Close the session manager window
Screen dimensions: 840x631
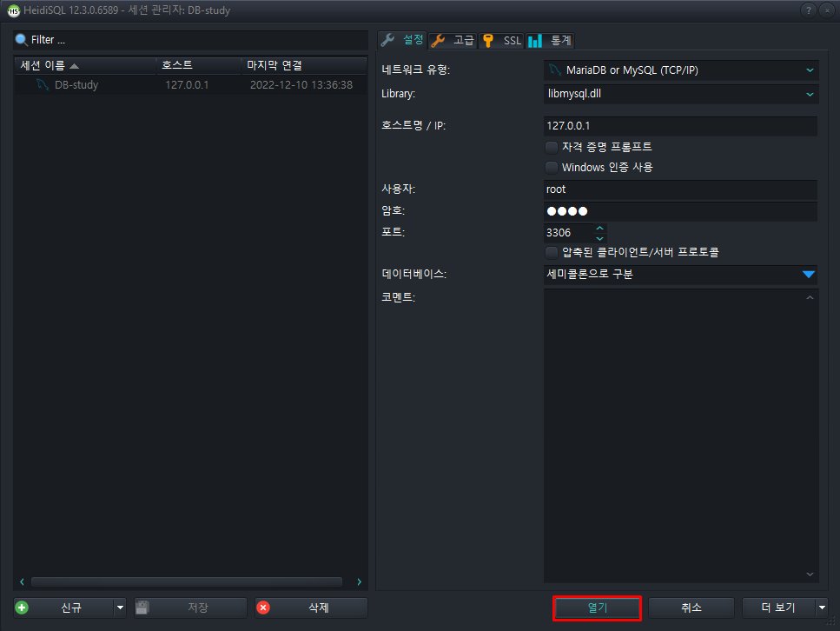coord(827,10)
